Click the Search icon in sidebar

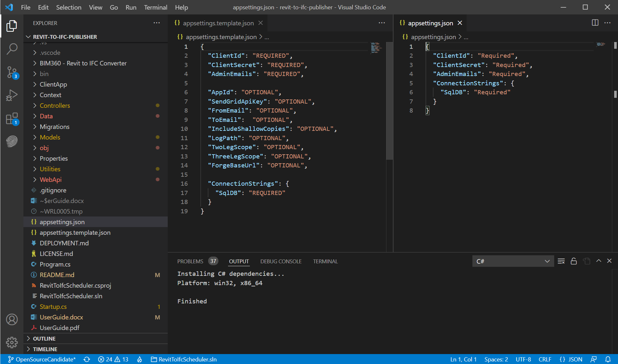[12, 48]
